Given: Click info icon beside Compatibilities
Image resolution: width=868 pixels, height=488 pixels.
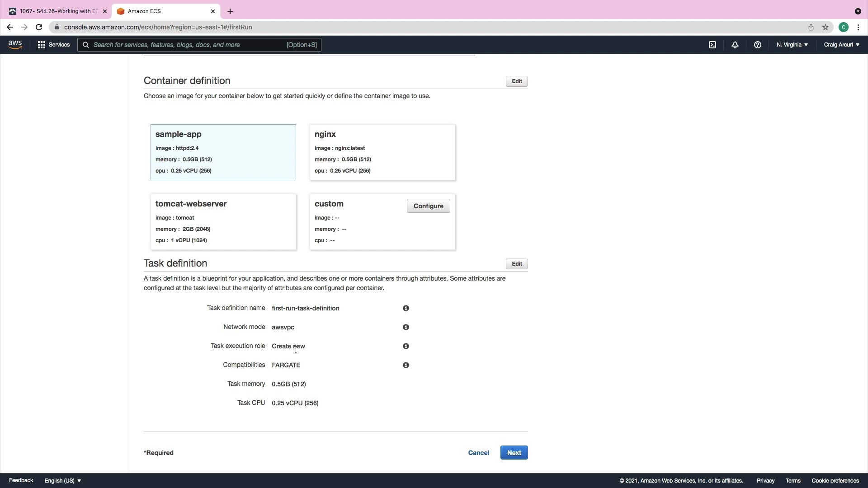Looking at the screenshot, I should click(406, 365).
